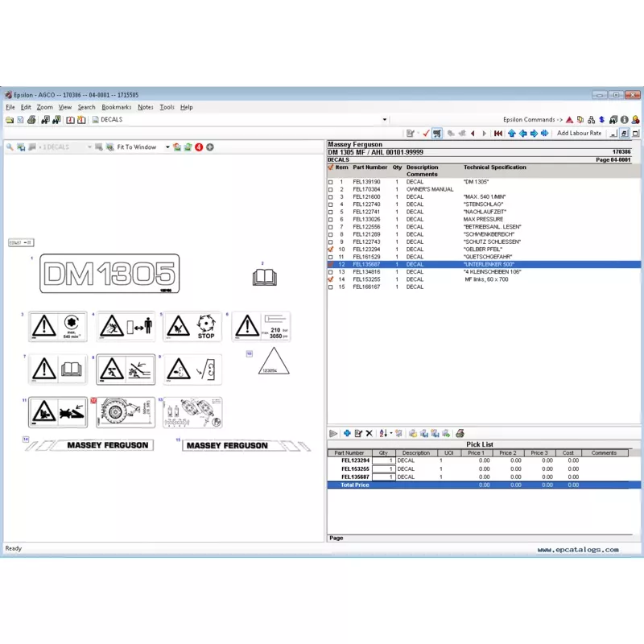
Task: Tick the checkbox for item 1 FEL139190
Action: 331,182
